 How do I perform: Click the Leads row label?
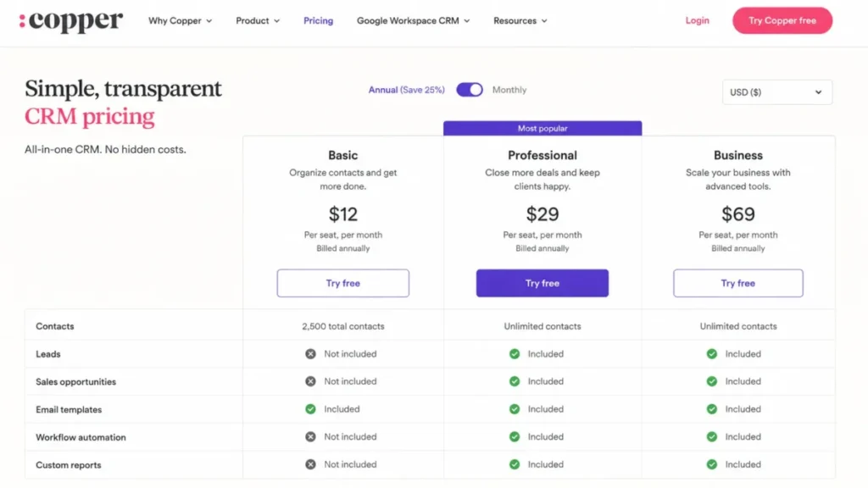click(48, 354)
